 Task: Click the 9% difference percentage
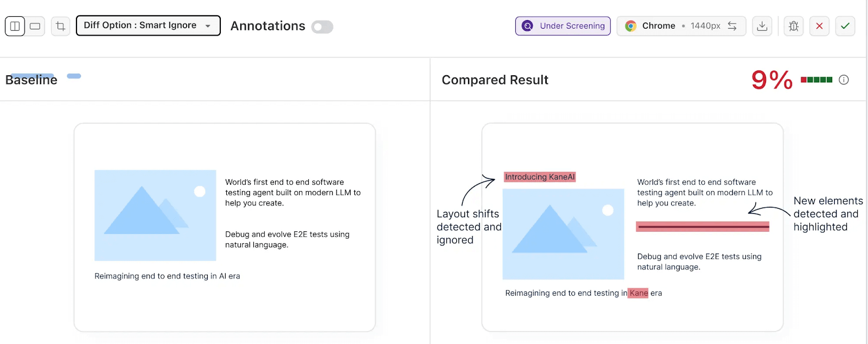pos(771,80)
